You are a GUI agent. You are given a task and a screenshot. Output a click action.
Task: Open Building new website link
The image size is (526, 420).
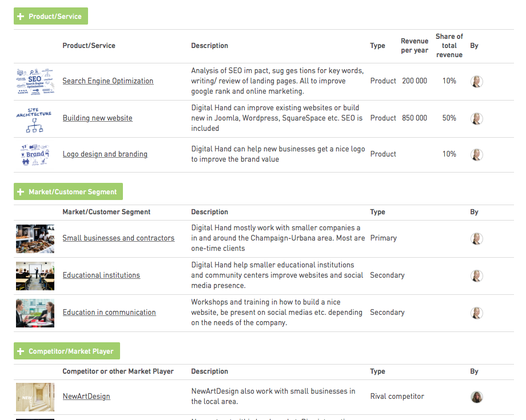pyautogui.click(x=97, y=118)
